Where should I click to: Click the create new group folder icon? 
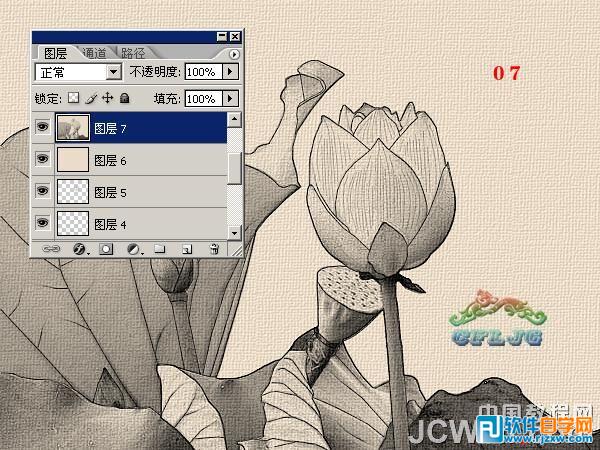pyautogui.click(x=160, y=249)
